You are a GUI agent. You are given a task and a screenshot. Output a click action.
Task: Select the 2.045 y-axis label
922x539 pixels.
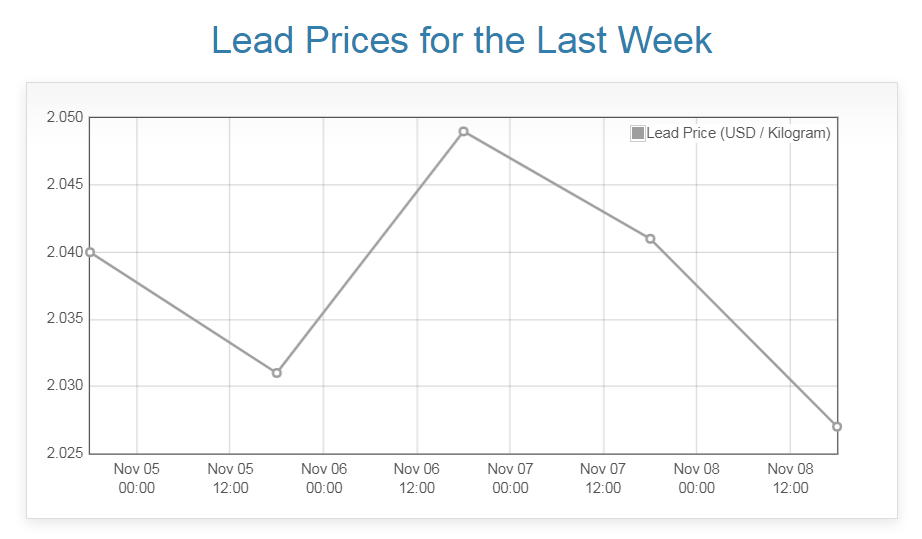pyautogui.click(x=64, y=185)
